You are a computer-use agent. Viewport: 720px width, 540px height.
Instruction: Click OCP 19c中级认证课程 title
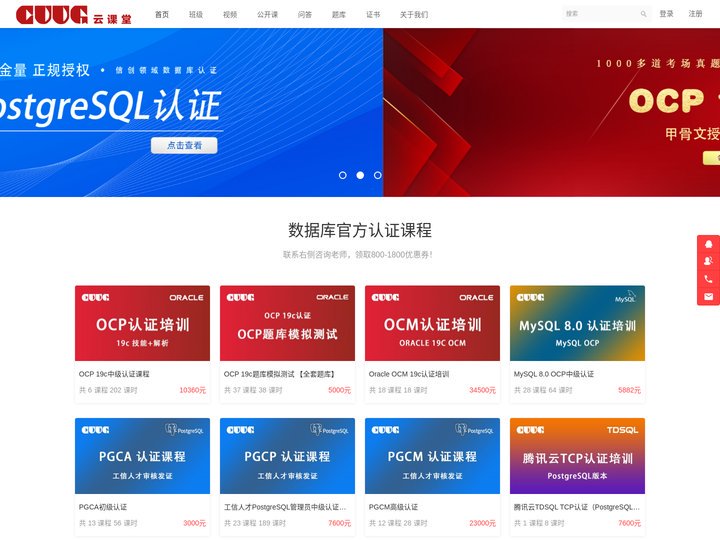point(114,374)
